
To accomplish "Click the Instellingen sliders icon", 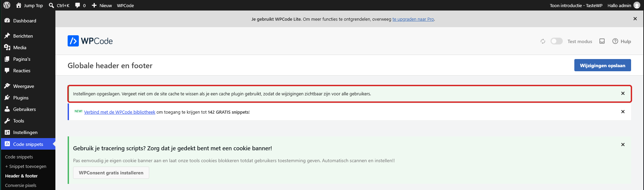I will tap(7, 132).
